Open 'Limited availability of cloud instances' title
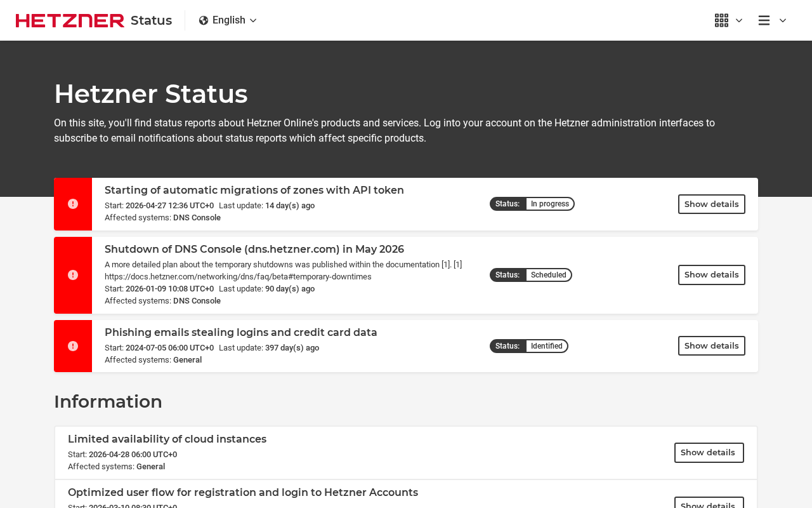Image resolution: width=812 pixels, height=508 pixels. click(167, 439)
